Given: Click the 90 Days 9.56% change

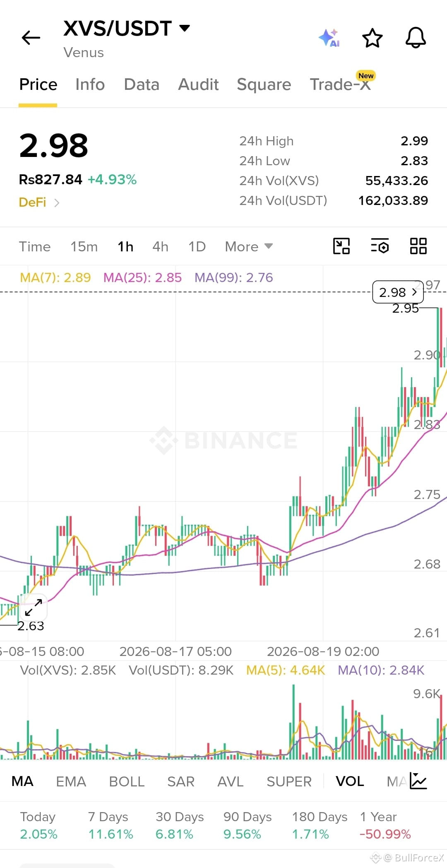Looking at the screenshot, I should 248,825.
